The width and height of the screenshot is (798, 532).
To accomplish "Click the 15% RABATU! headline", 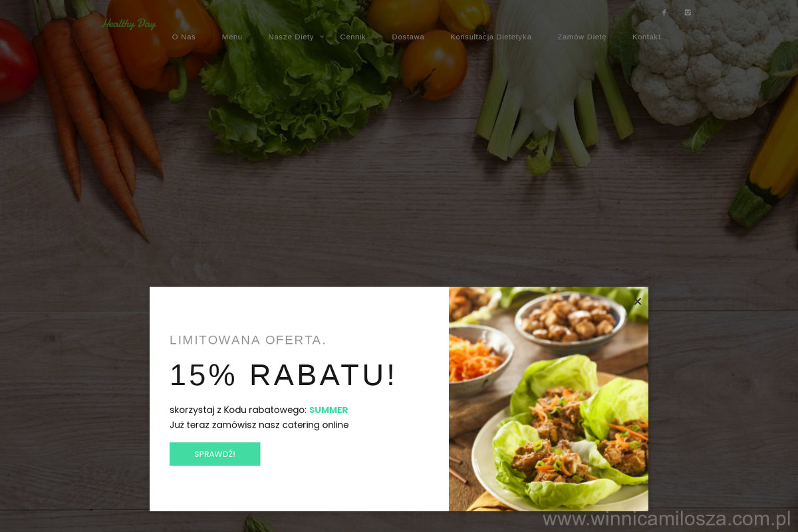I will click(283, 374).
